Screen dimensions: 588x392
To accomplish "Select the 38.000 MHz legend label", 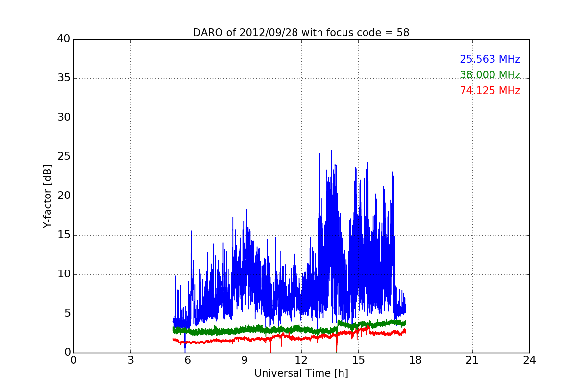I will click(x=490, y=75).
